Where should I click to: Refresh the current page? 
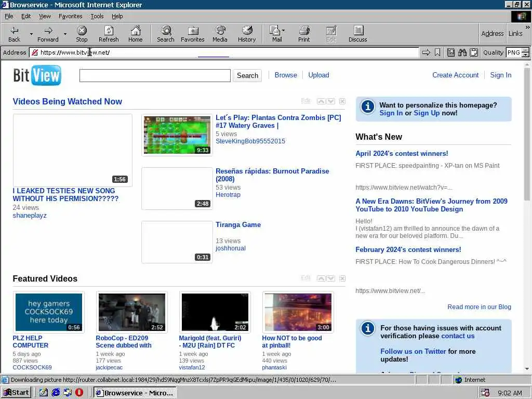coord(109,34)
